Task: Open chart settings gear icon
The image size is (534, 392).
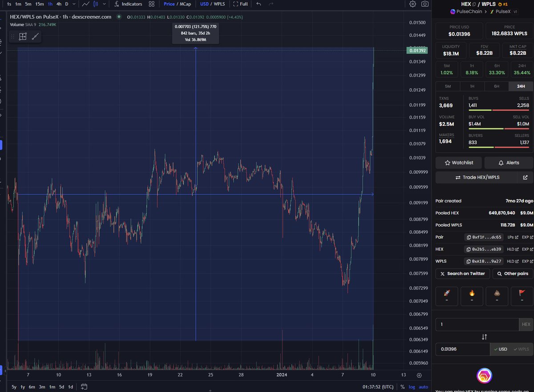Action: pyautogui.click(x=413, y=4)
